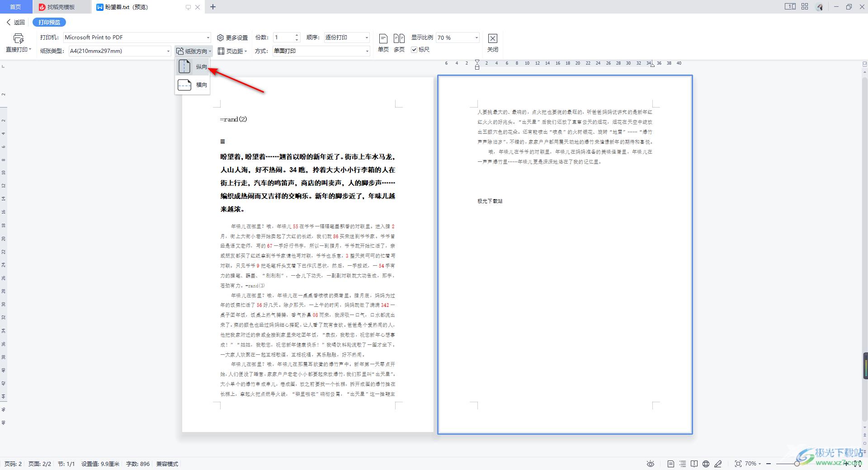Screen dimensions: 868x470
Task: Open a new tab with plus button
Action: tap(213, 7)
